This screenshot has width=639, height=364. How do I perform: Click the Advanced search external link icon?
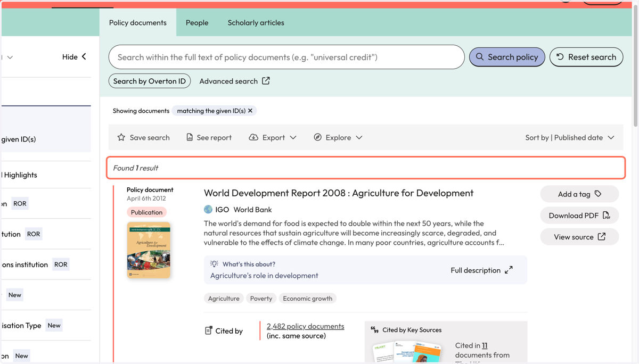click(x=266, y=81)
